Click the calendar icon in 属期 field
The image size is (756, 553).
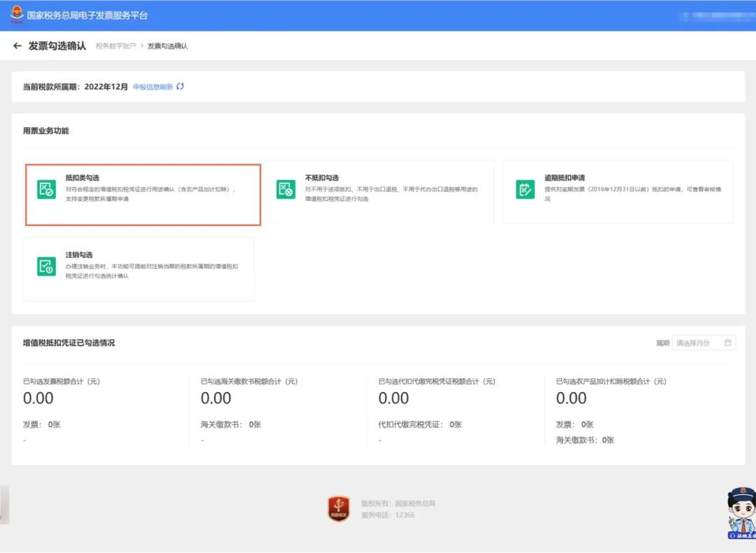(x=728, y=343)
